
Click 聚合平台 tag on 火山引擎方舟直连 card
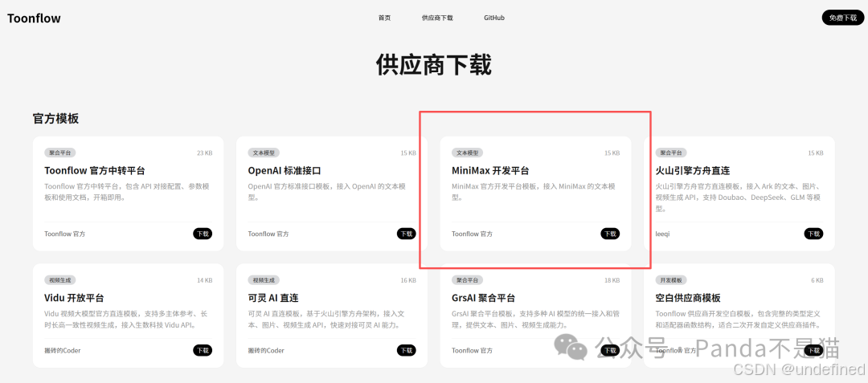click(671, 153)
